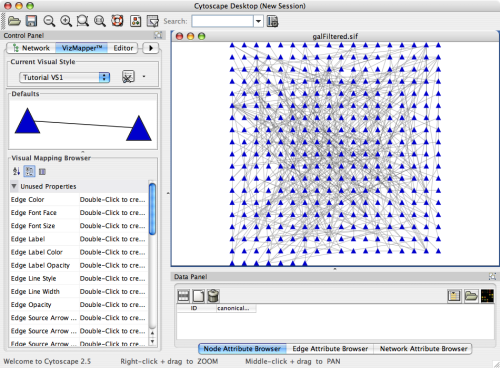This screenshot has width=500, height=368.
Task: Select the Edge Label property
Action: (x=79, y=239)
